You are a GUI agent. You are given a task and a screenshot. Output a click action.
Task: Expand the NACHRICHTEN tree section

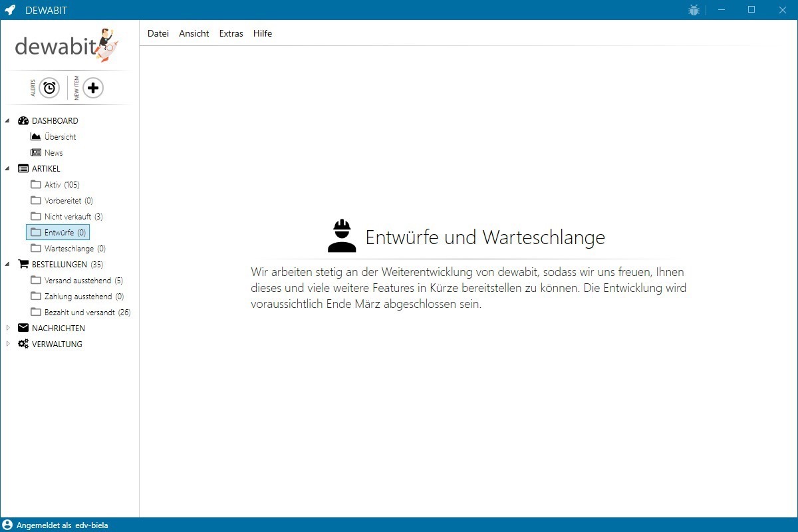[7, 329]
